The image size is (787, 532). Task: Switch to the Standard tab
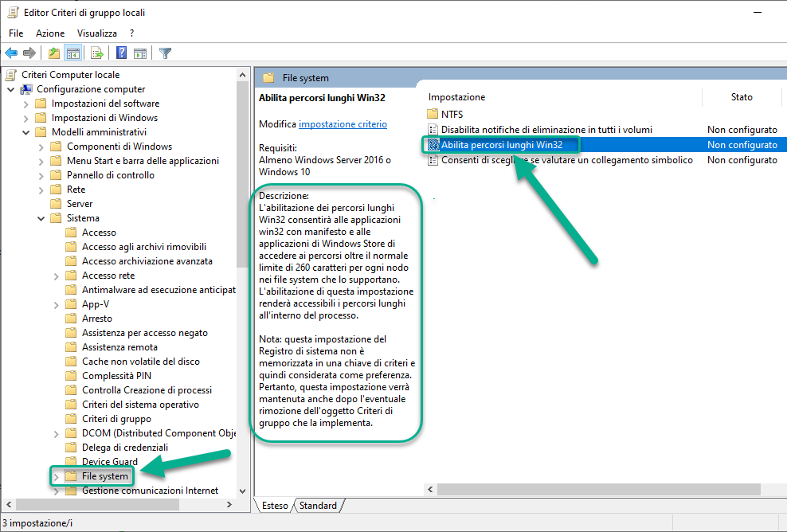click(318, 506)
